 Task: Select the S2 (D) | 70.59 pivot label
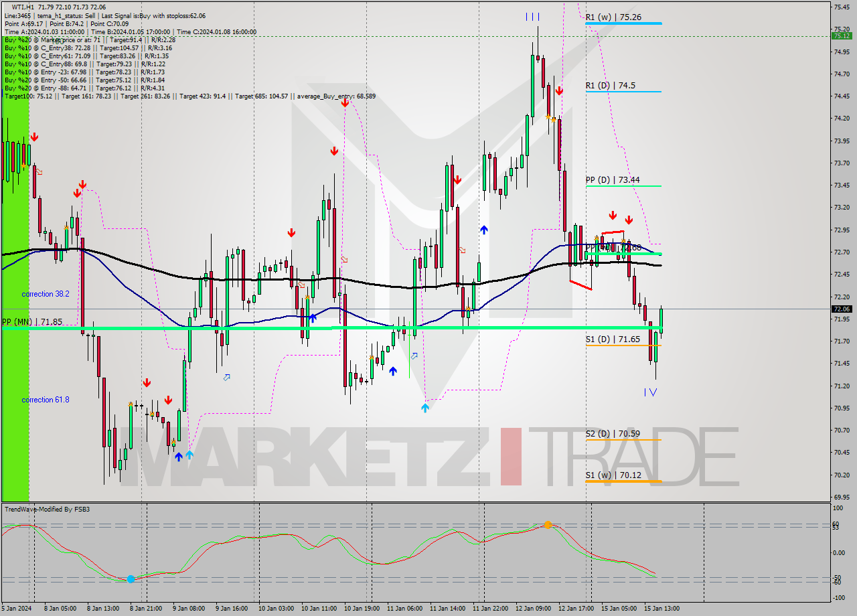[612, 434]
